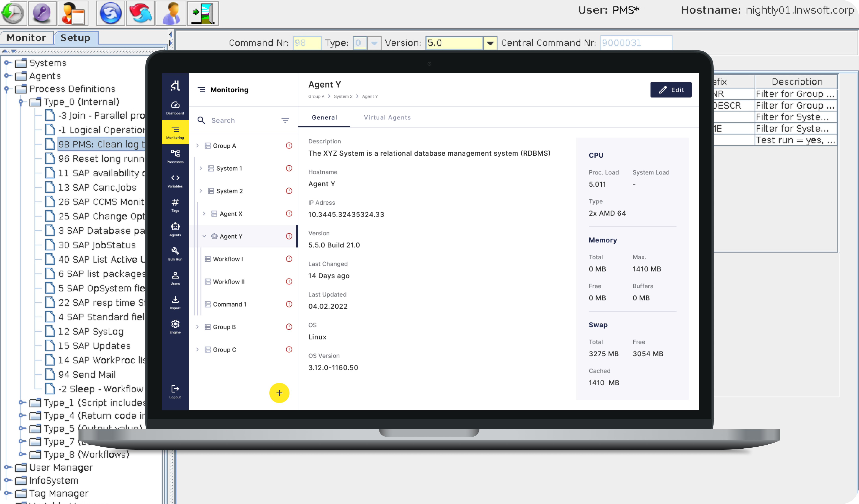Select the General tab
Image resolution: width=859 pixels, height=504 pixels.
pyautogui.click(x=324, y=117)
